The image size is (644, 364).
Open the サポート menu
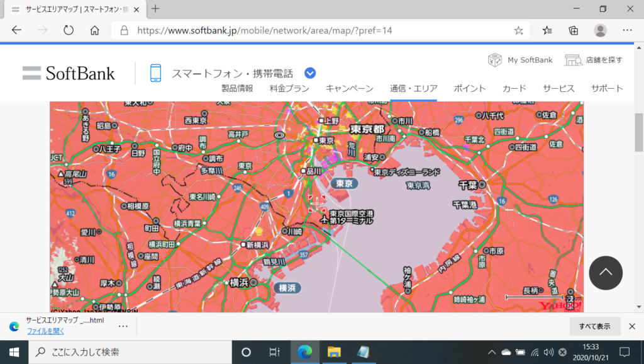(607, 88)
